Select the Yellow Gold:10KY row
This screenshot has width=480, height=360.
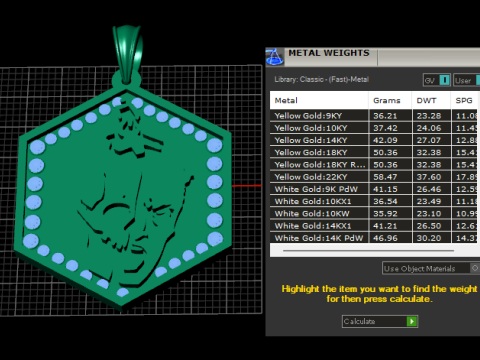[x=373, y=128]
